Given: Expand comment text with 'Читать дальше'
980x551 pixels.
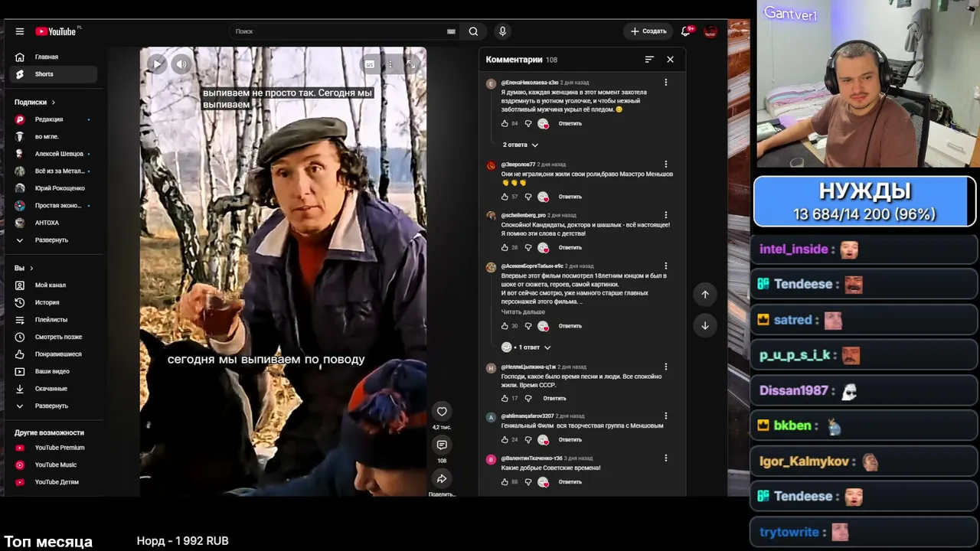Looking at the screenshot, I should [x=523, y=312].
